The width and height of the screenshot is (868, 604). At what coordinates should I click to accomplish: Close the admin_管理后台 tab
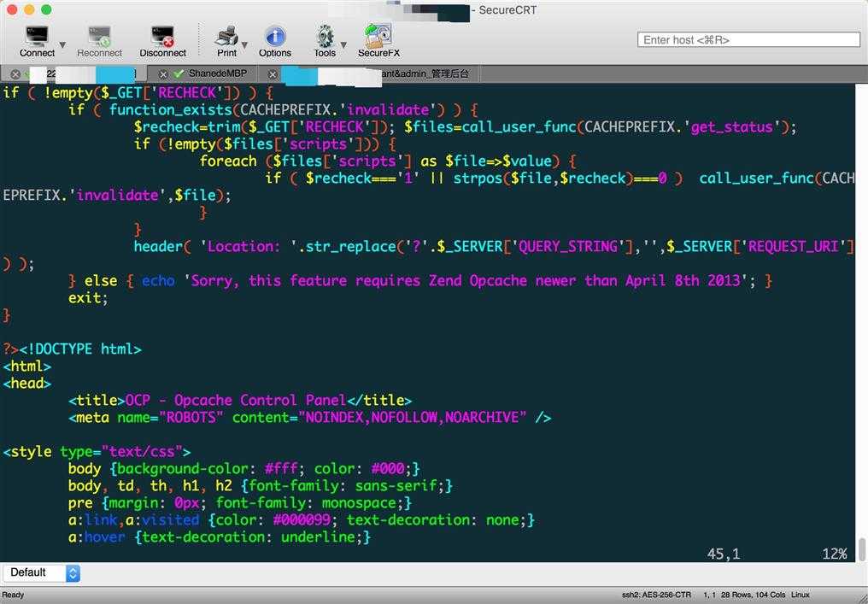pyautogui.click(x=273, y=74)
